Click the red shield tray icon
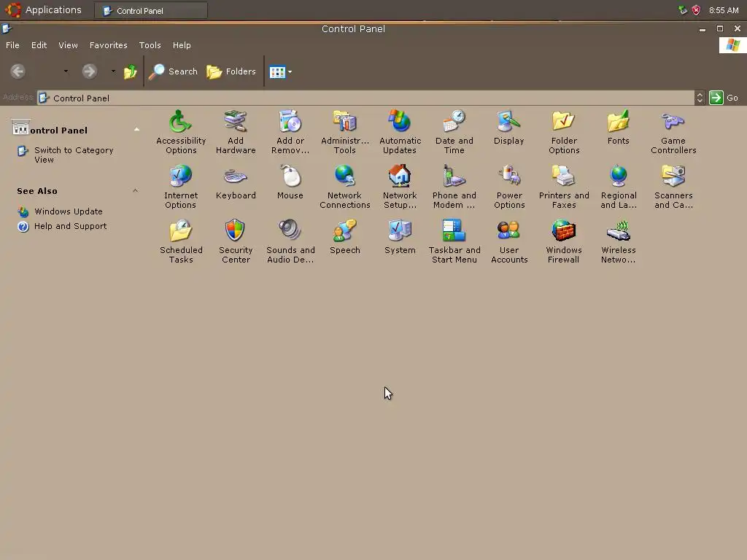The width and height of the screenshot is (747, 560). tap(696, 10)
